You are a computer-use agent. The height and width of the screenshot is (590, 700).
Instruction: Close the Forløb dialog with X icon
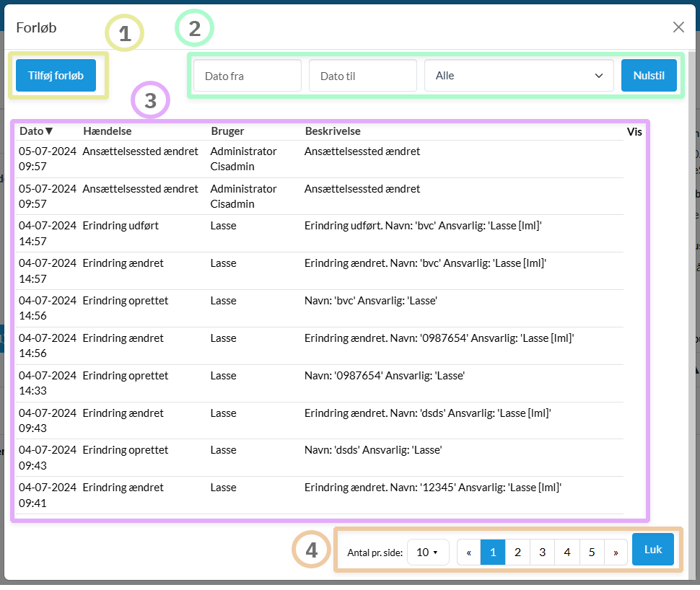[x=678, y=27]
